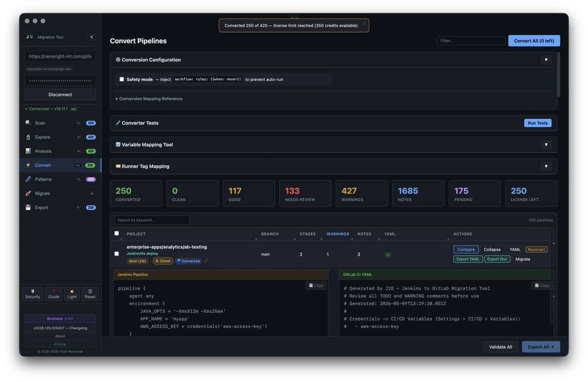Focus the GitLab URL input field

pos(60,56)
